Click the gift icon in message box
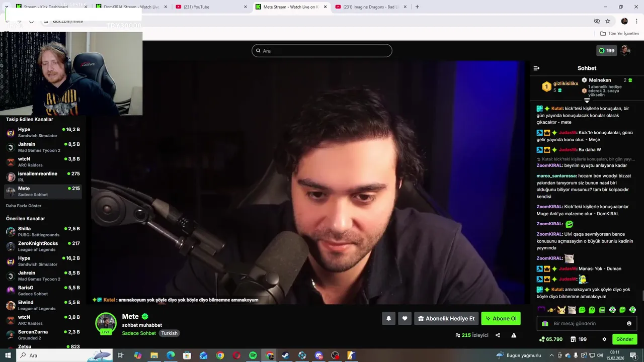The image size is (644, 362). 545,323
